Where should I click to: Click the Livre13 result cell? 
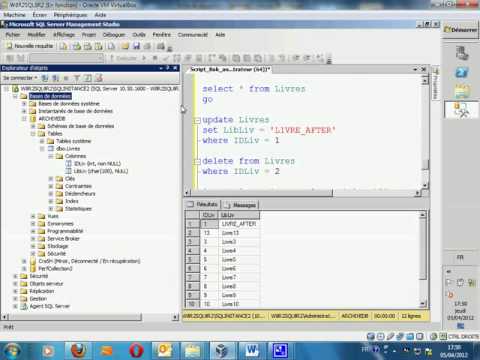[239, 233]
